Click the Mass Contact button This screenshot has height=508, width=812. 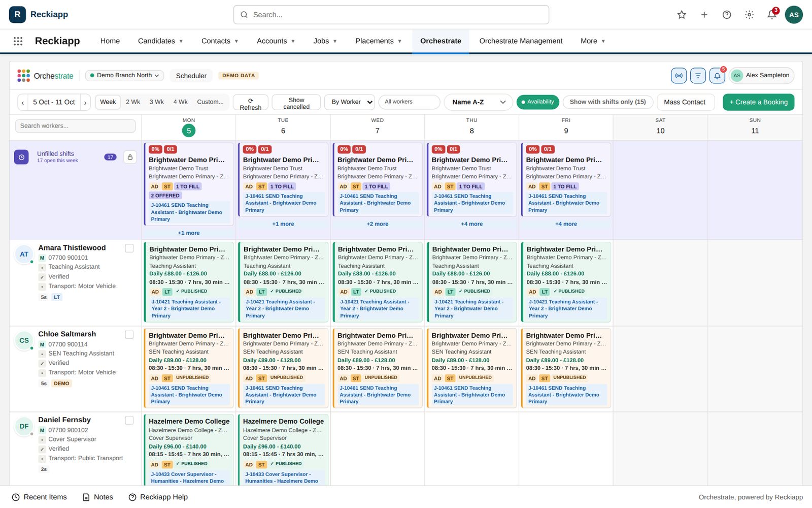[686, 102]
